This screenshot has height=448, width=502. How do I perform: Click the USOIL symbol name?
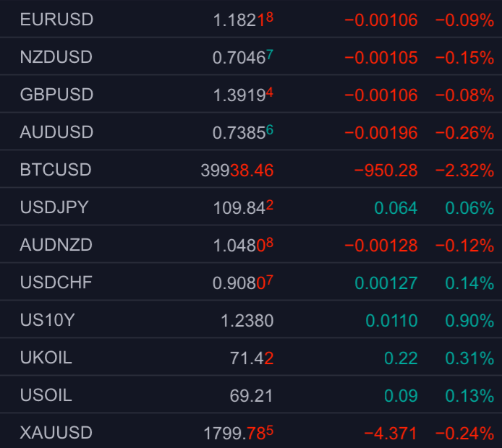(x=46, y=395)
